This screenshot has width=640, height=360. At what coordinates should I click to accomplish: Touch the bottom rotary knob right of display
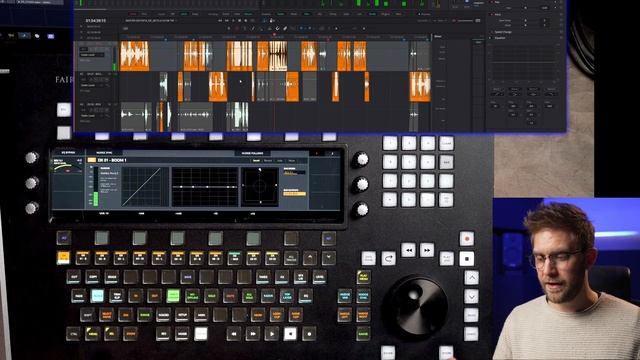pos(360,210)
